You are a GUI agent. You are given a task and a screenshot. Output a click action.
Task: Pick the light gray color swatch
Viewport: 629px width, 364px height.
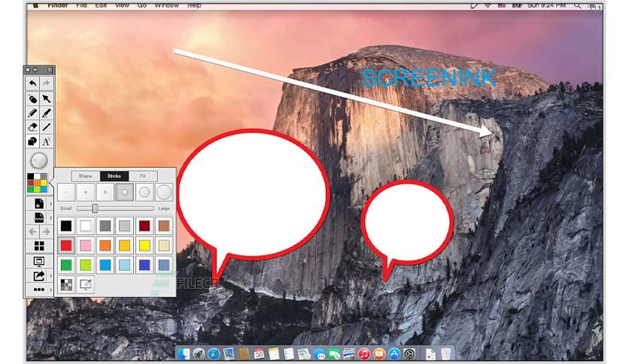125,226
